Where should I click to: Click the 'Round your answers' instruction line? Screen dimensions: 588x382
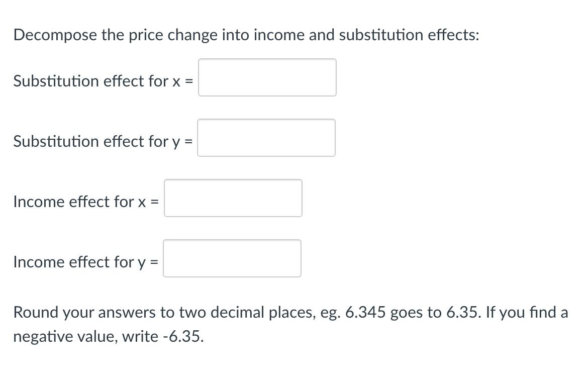coord(290,312)
